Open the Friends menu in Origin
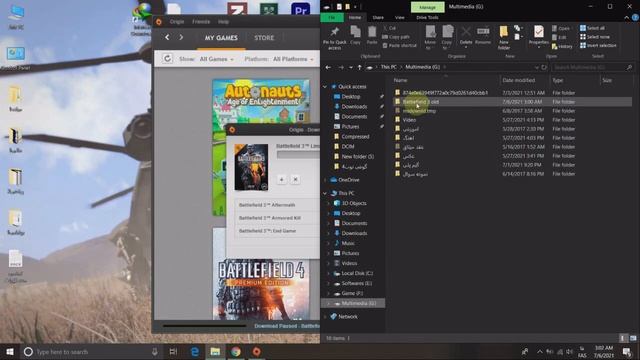 201,22
